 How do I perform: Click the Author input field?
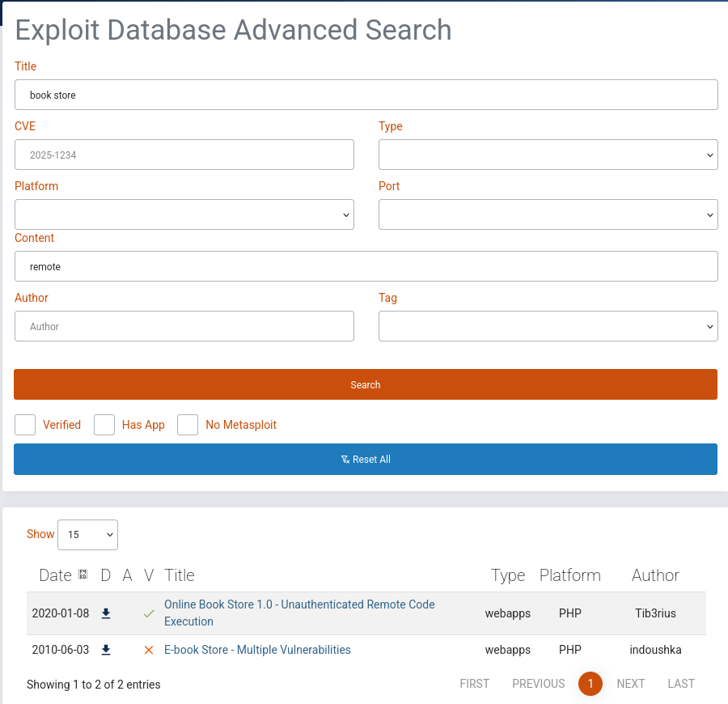coord(184,326)
